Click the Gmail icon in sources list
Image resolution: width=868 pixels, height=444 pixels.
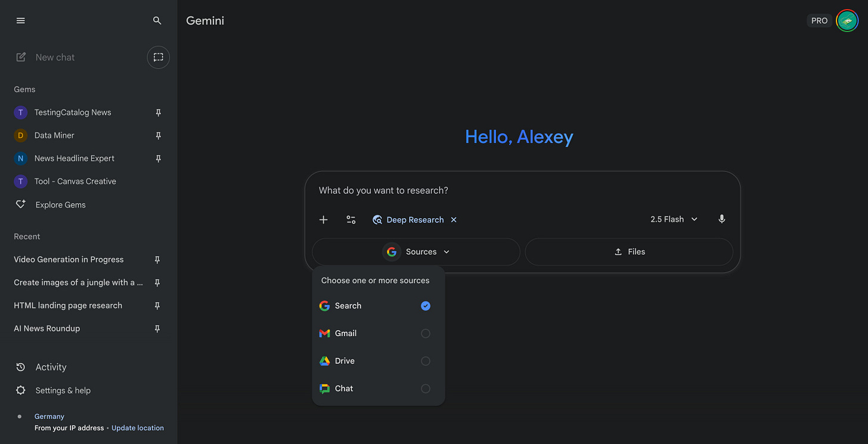(325, 334)
